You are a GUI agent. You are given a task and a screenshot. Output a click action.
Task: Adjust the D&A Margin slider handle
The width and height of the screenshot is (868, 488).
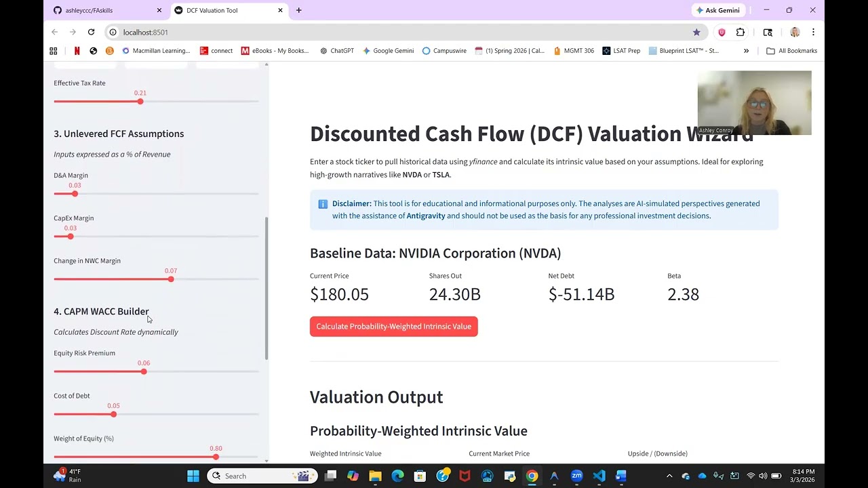[x=75, y=194]
